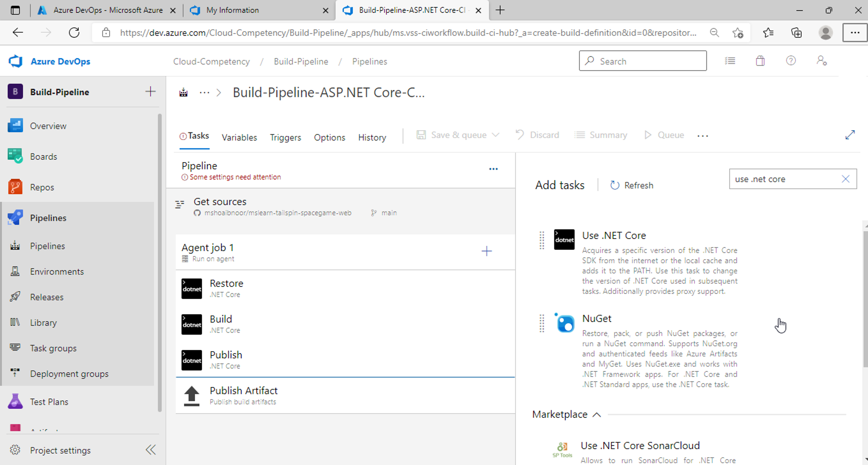Open the work items list icon
868x465 pixels.
click(730, 61)
